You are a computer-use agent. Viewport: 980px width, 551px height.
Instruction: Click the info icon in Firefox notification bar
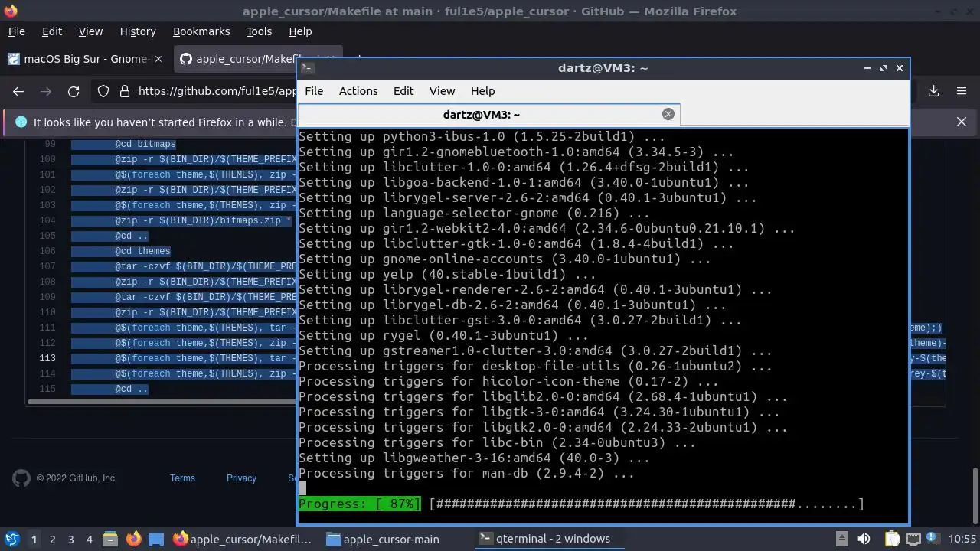pyautogui.click(x=20, y=122)
